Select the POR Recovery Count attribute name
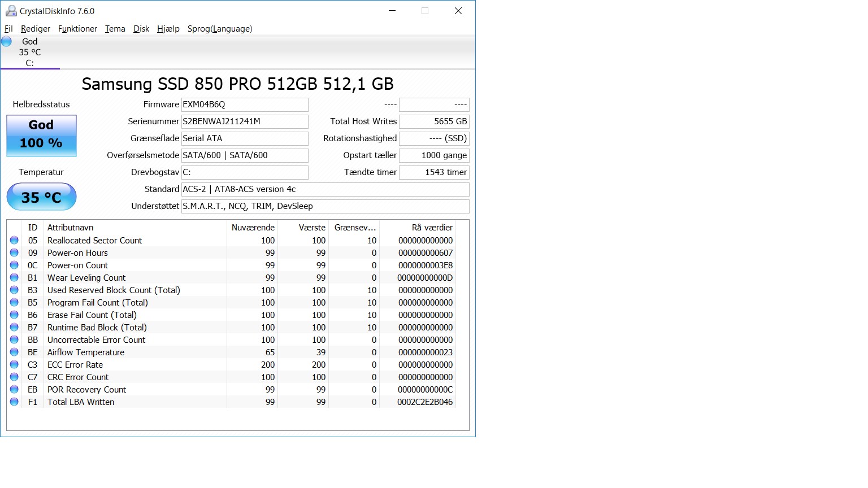Screen dimensions: 868x488 (86, 390)
